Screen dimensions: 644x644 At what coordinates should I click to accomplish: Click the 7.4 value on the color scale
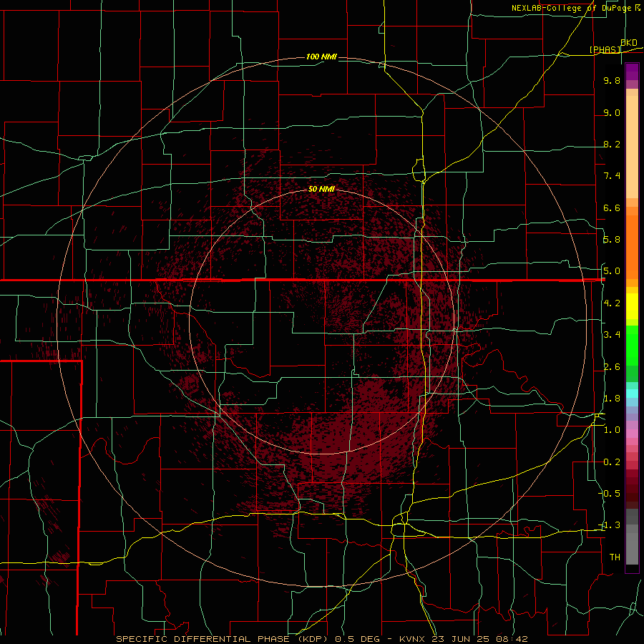click(612, 176)
